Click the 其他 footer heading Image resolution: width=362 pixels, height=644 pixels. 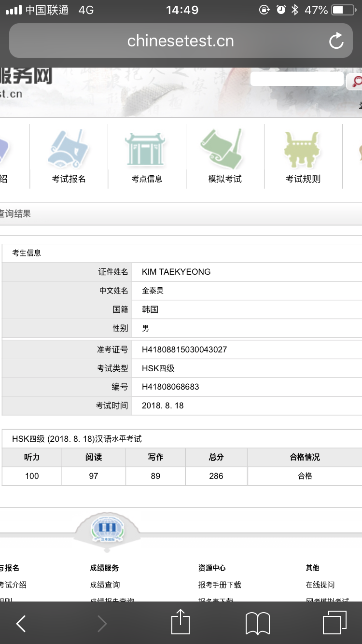coord(312,568)
